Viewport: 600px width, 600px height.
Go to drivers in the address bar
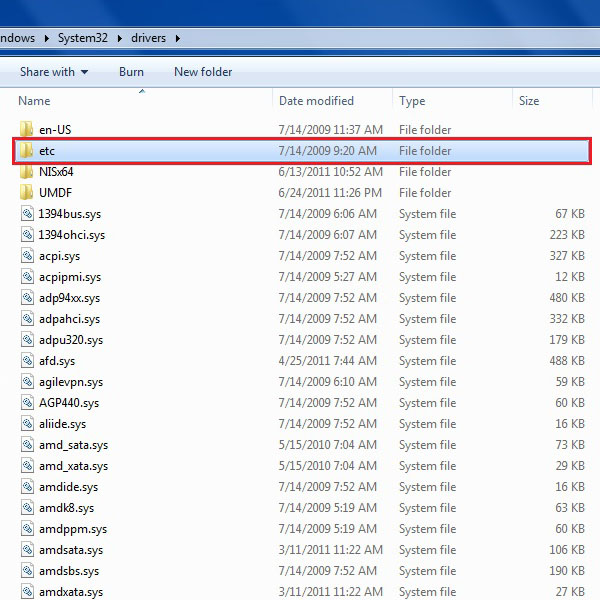[148, 38]
